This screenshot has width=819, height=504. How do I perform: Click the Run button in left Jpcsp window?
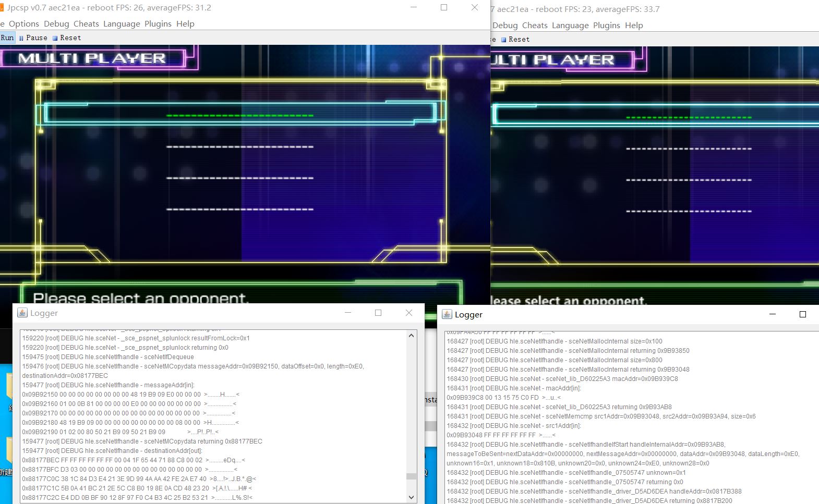(7, 38)
